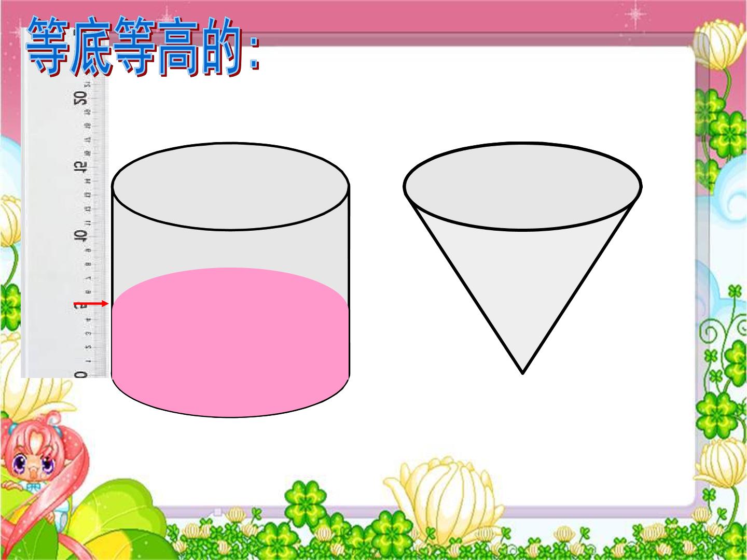Viewport: 747px width, 560px height.
Task: Click the 10 mark on the ruler
Action: 80,235
